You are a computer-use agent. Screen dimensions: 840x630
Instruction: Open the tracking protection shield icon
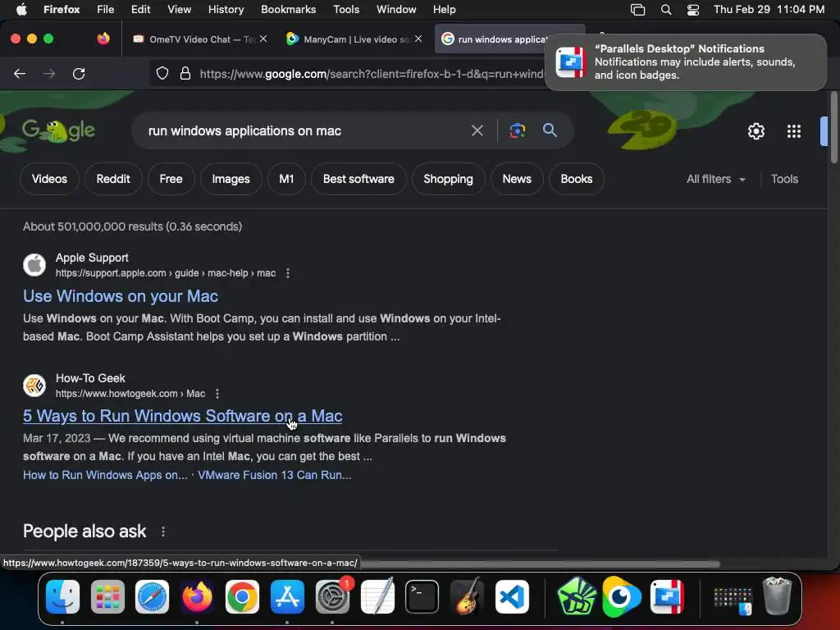click(162, 73)
